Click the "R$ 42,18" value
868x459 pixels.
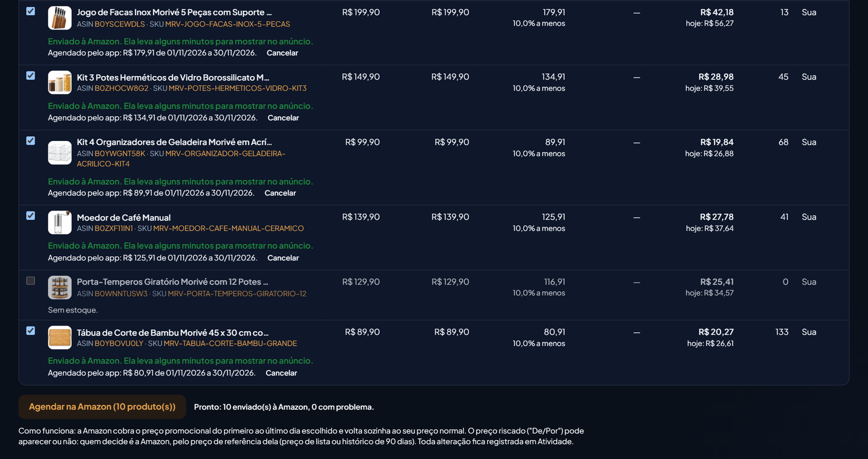coord(717,12)
